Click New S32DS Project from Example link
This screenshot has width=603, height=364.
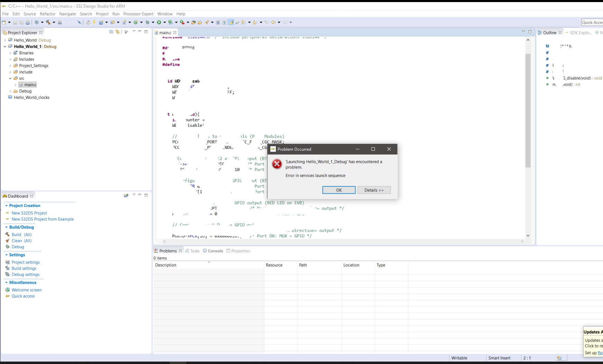(x=43, y=219)
